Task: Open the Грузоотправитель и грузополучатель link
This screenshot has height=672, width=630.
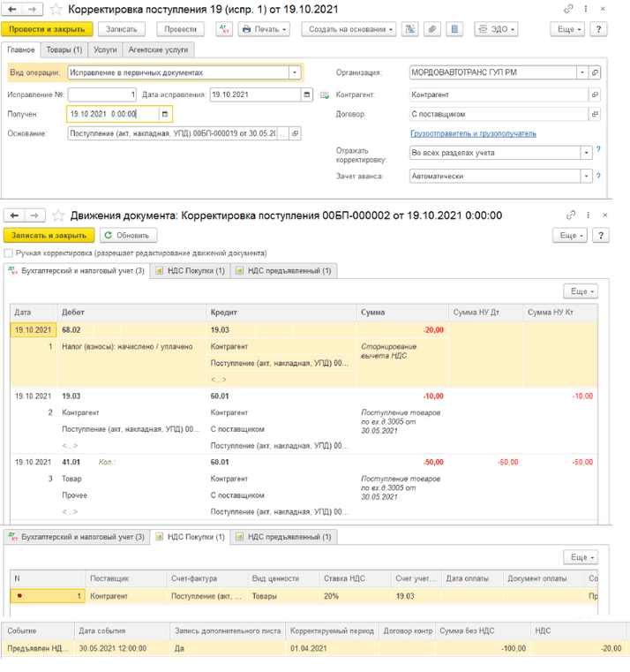Action: tap(473, 133)
